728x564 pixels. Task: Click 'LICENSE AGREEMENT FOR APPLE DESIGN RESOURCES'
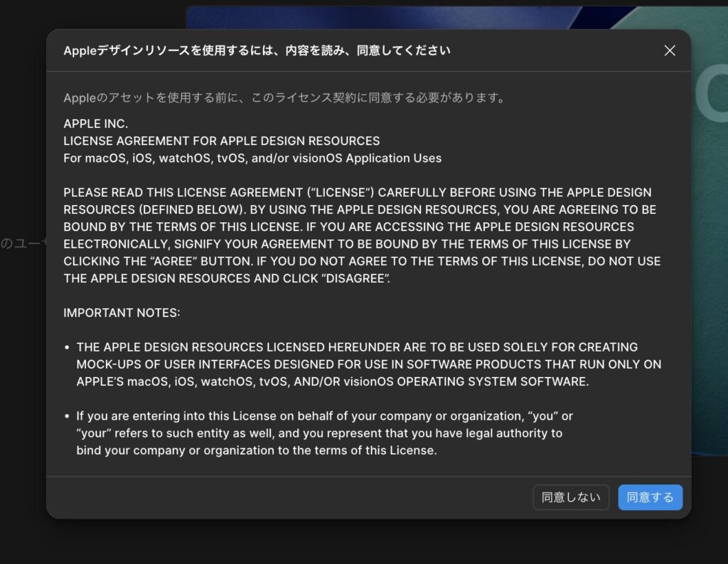[222, 141]
